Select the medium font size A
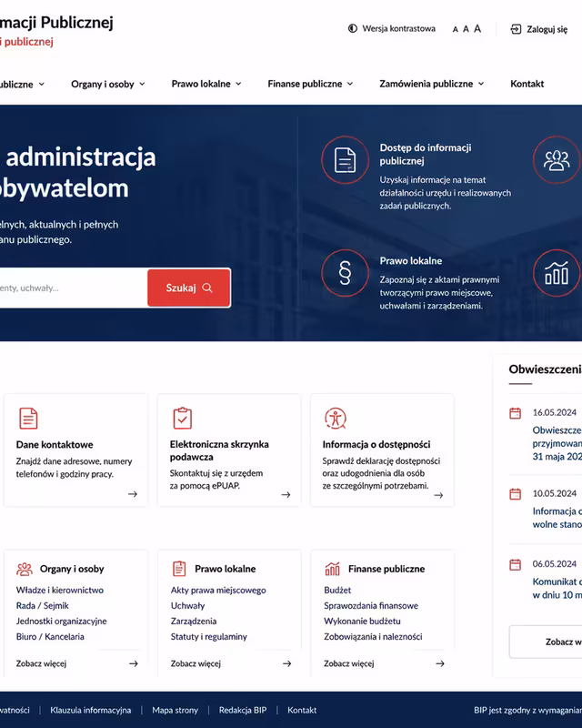The height and width of the screenshot is (728, 582). [x=466, y=29]
